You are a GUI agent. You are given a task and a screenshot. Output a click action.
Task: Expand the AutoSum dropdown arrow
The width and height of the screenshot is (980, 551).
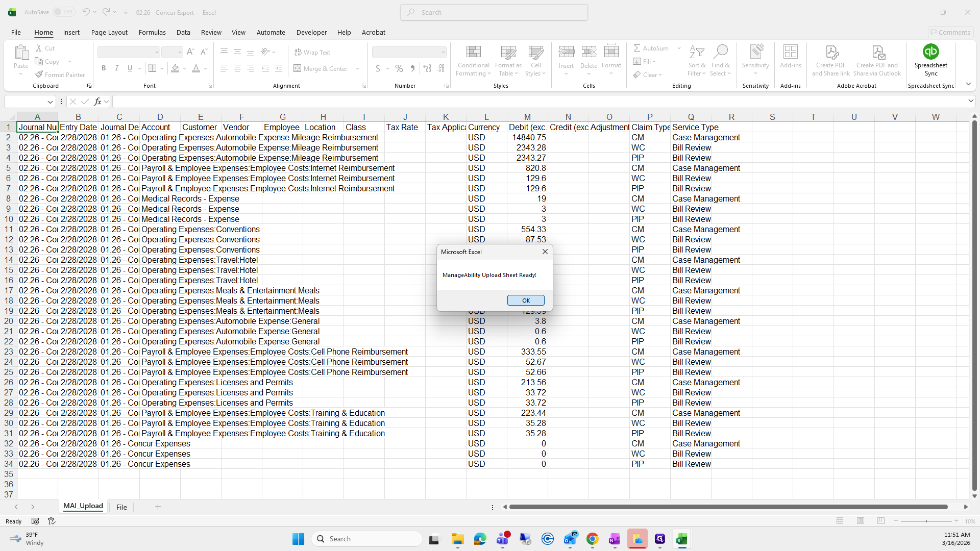click(679, 48)
